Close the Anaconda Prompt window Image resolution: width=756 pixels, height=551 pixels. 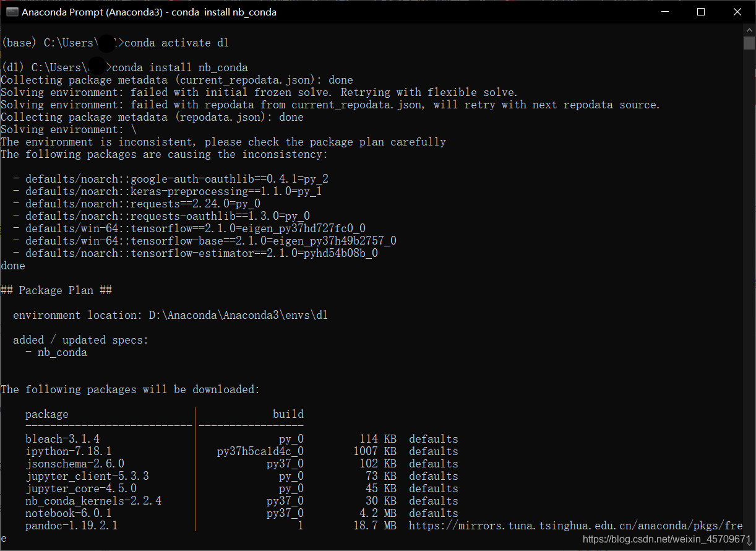[737, 12]
